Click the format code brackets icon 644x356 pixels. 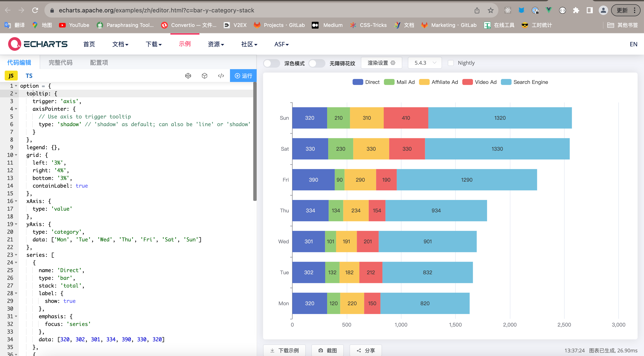point(221,76)
